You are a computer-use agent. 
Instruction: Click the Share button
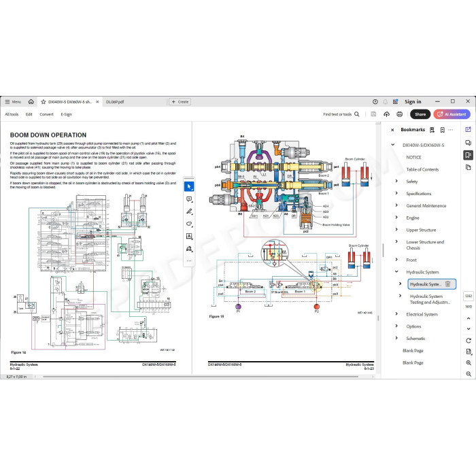point(420,114)
